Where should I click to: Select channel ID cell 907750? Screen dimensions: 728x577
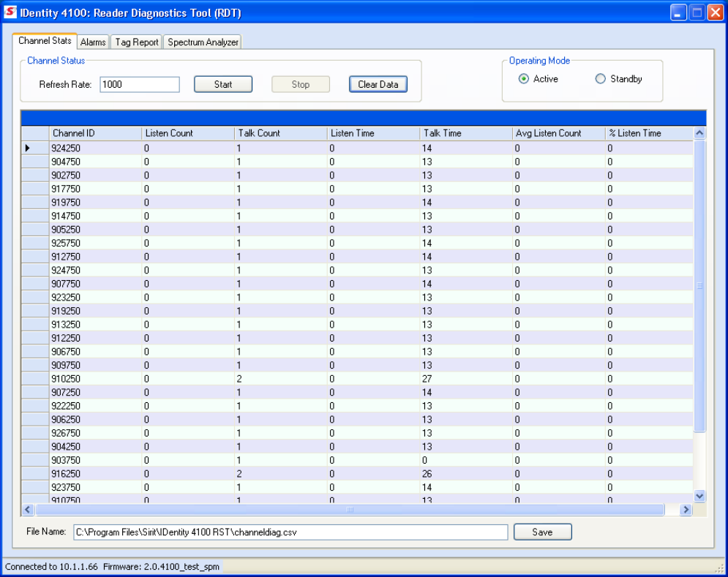[95, 284]
